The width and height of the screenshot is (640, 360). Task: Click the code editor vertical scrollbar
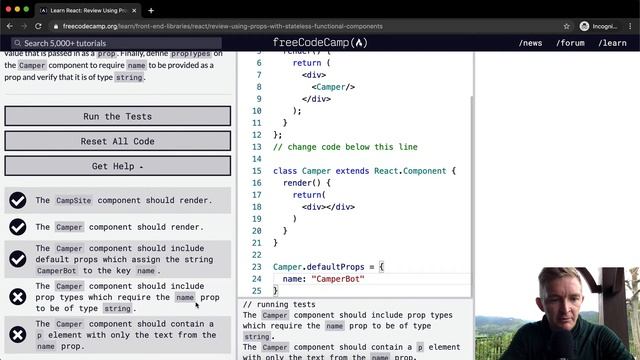tap(472, 196)
